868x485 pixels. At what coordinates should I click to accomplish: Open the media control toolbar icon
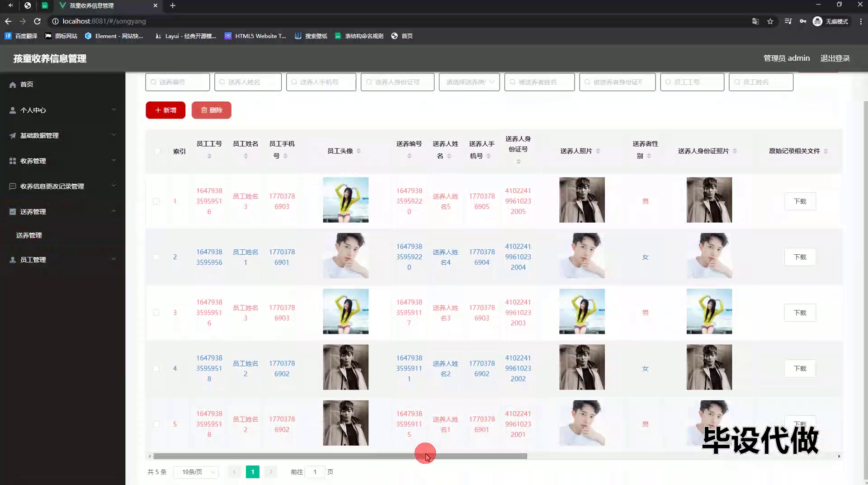(788, 21)
